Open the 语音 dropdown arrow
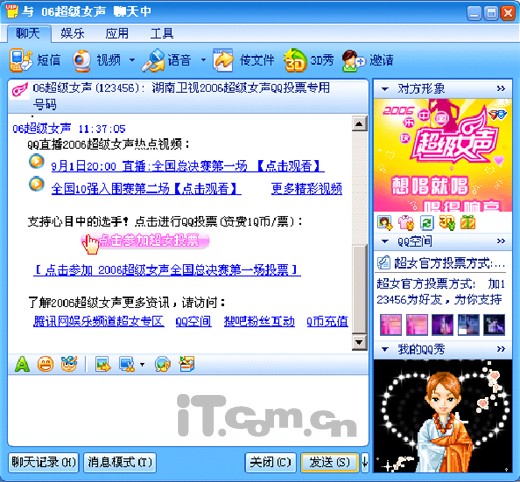This screenshot has height=482, width=520. tap(203, 60)
